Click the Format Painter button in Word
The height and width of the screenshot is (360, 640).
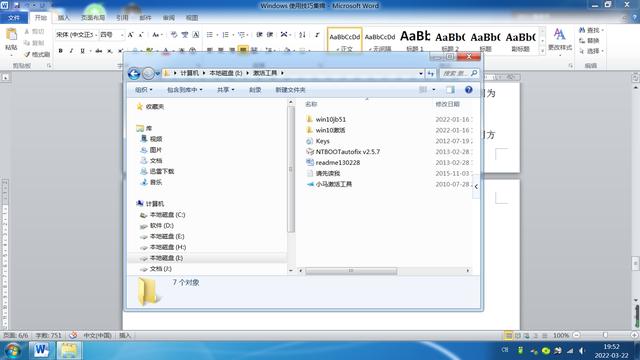pos(36,54)
